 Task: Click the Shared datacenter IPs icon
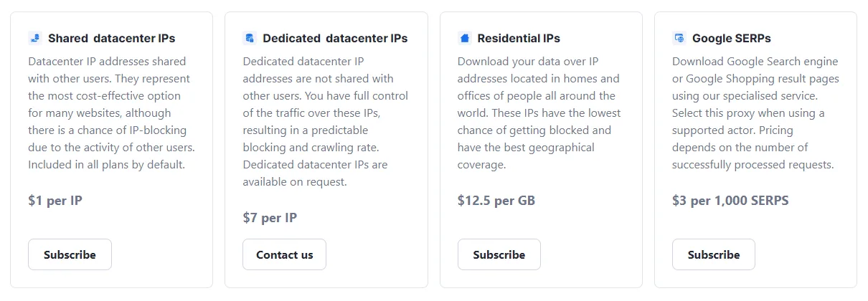click(x=34, y=38)
